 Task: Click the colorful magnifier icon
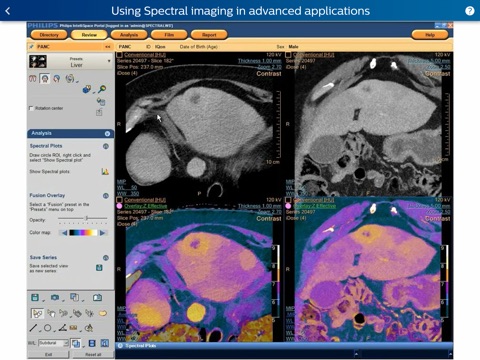coord(102,89)
